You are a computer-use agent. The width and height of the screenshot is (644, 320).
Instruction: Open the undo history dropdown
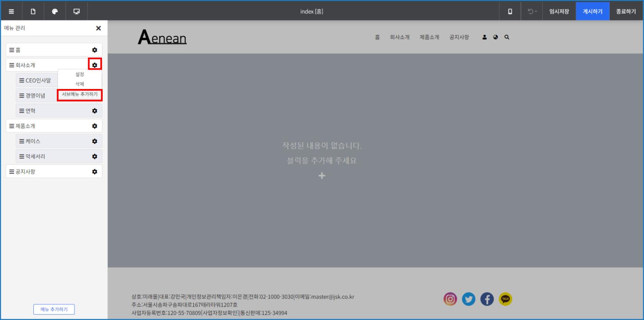point(532,12)
